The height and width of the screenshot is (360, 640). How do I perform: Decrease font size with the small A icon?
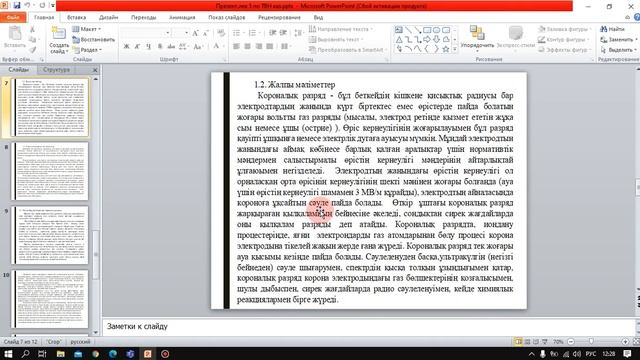pos(205,33)
